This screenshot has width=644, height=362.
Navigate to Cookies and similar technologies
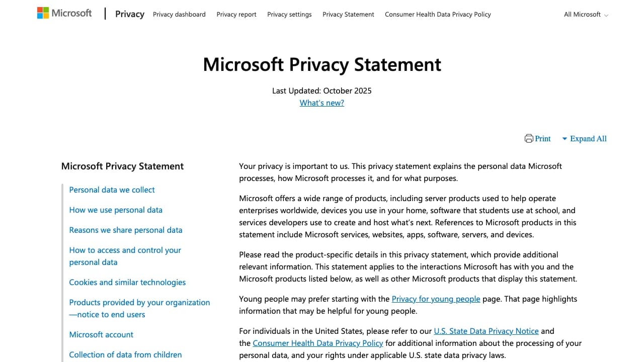127,283
